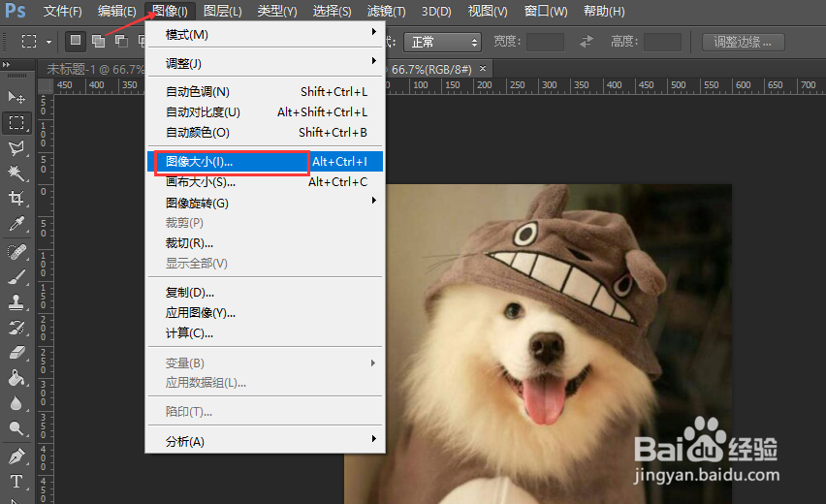Expand the 图像旋转(G) submenu
The image size is (826, 504).
pyautogui.click(x=265, y=203)
